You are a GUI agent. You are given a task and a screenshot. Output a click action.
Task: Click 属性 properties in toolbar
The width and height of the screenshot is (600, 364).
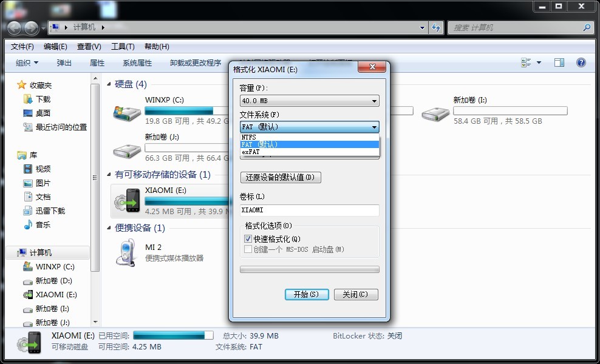pos(97,62)
